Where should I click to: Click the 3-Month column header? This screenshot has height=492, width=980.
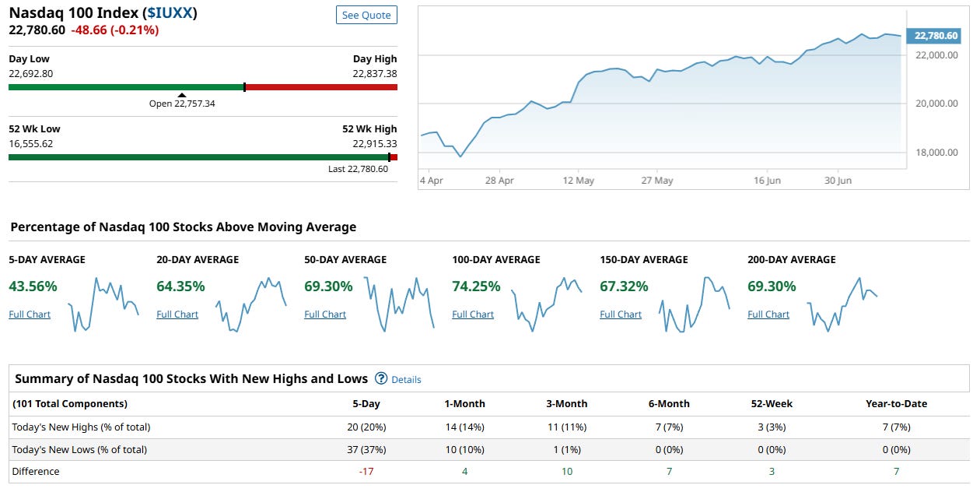pos(567,404)
